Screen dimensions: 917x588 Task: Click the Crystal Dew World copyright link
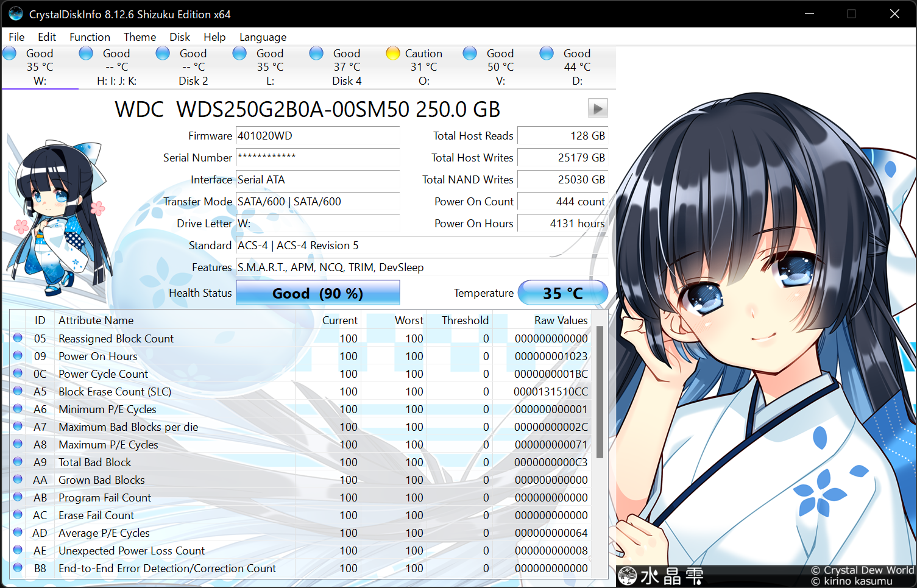tap(862, 570)
